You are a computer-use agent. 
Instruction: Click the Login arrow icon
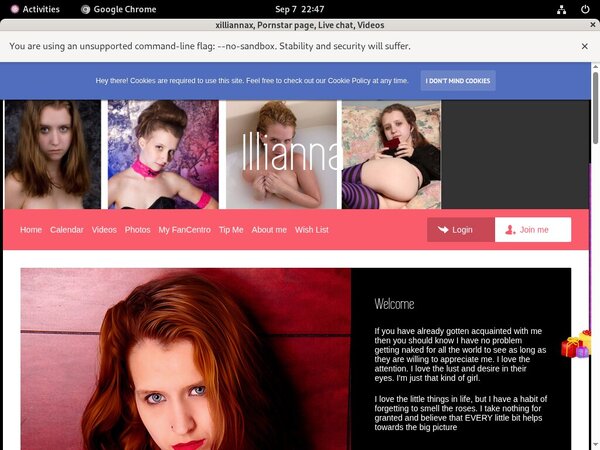tap(442, 230)
